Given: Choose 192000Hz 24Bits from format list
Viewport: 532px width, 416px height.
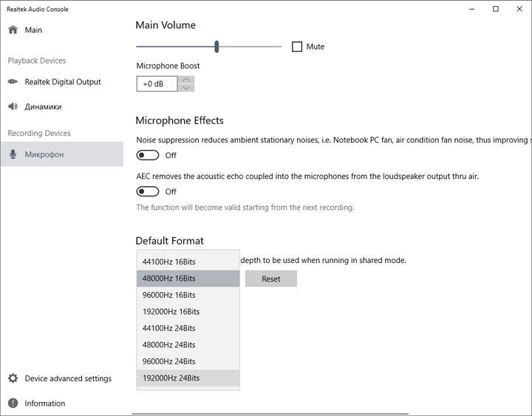Looking at the screenshot, I should 171,378.
